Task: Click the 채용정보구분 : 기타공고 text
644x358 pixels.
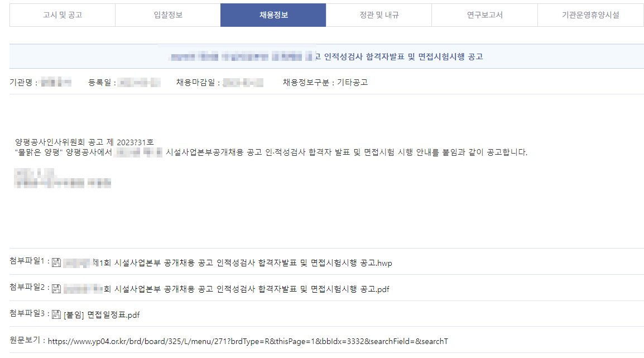Action: click(325, 82)
